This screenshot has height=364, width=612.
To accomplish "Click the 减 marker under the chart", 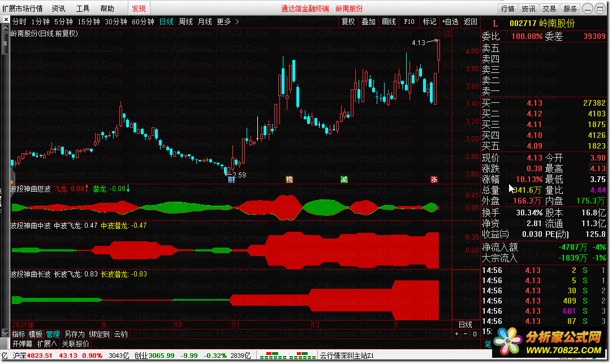I will pos(344,180).
